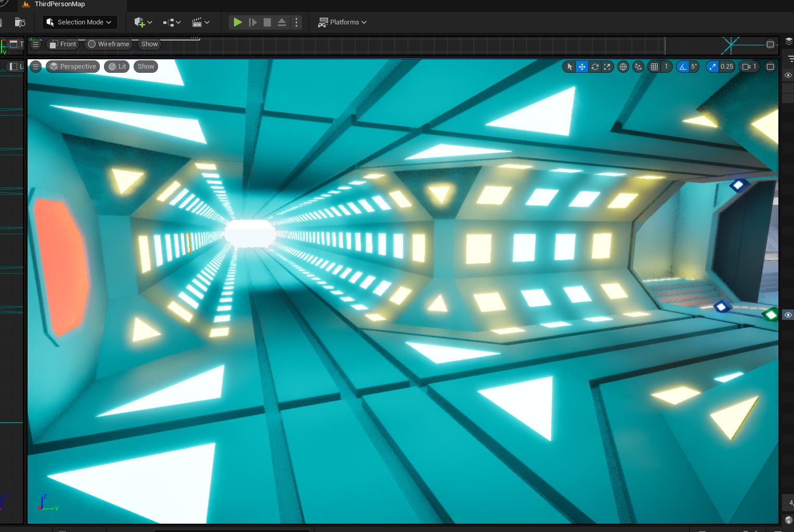The height and width of the screenshot is (532, 794).
Task: Click the Wireframe view mode button
Action: pyautogui.click(x=108, y=44)
